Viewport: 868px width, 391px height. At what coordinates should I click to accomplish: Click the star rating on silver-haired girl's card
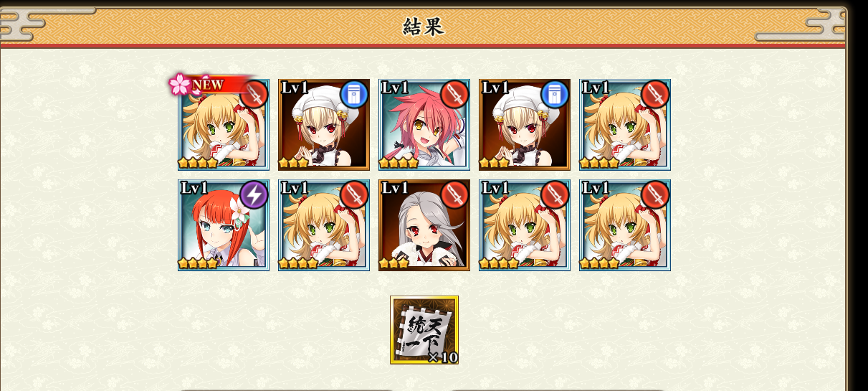[x=395, y=263]
